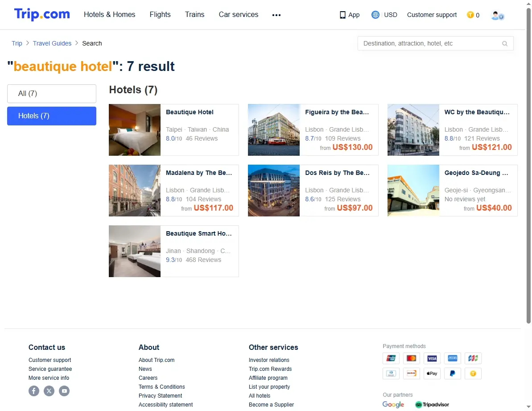
Task: Open the USD currency selector
Action: point(391,15)
